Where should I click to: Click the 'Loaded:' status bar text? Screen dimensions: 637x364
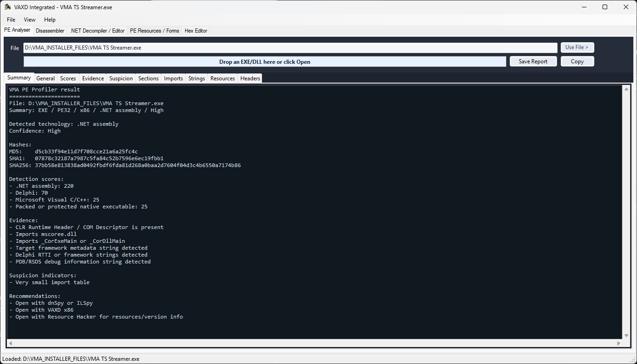(x=71, y=359)
